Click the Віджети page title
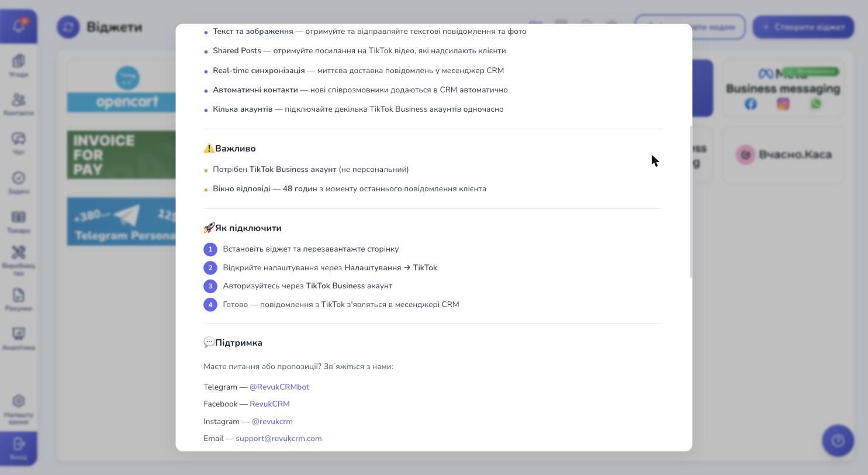Viewport: 868px width, 475px height. coord(114,27)
